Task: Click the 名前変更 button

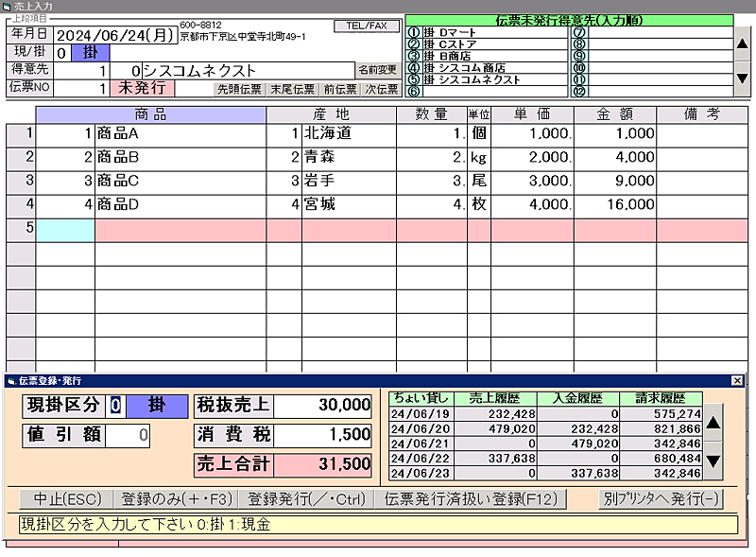Action: point(377,70)
